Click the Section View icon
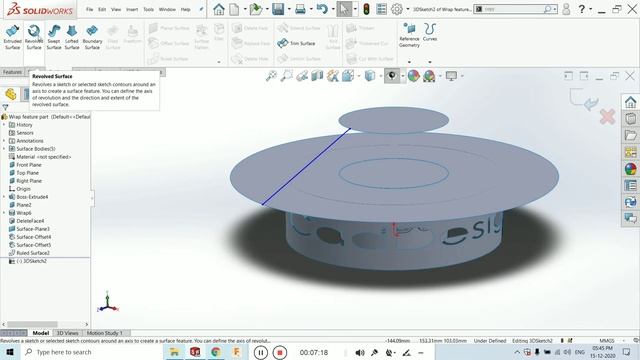640x360 pixels. [317, 76]
